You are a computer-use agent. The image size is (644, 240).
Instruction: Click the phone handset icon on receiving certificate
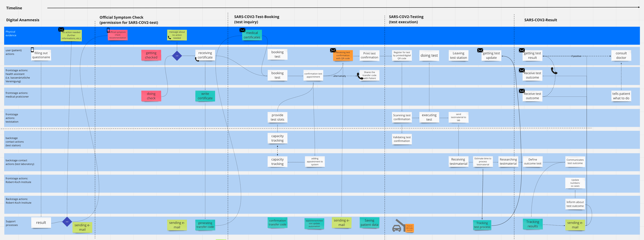tap(197, 59)
